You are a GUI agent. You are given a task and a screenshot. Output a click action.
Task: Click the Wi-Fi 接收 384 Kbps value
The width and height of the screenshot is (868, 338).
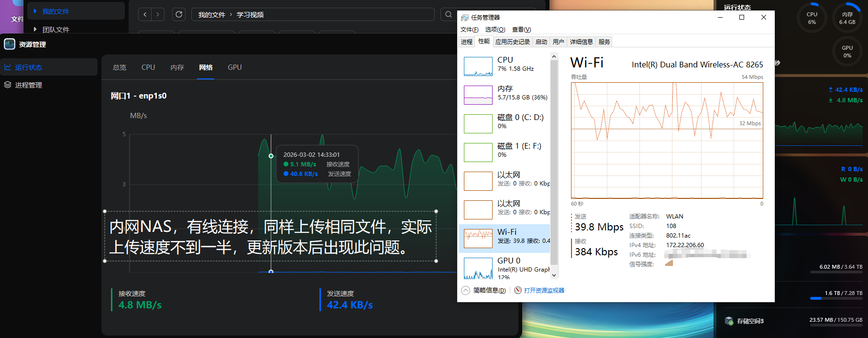coord(596,252)
